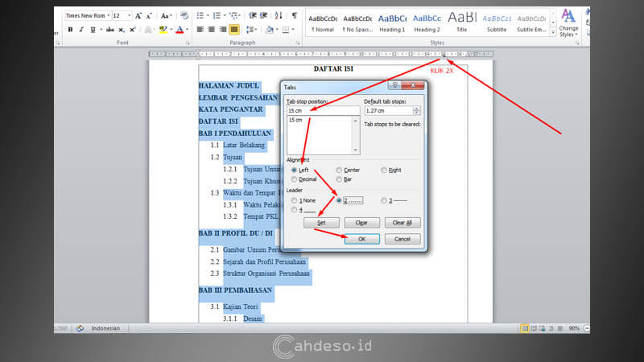Open the Paragraph dialog launcher
The width and height of the screenshot is (644, 362).
coord(298,43)
